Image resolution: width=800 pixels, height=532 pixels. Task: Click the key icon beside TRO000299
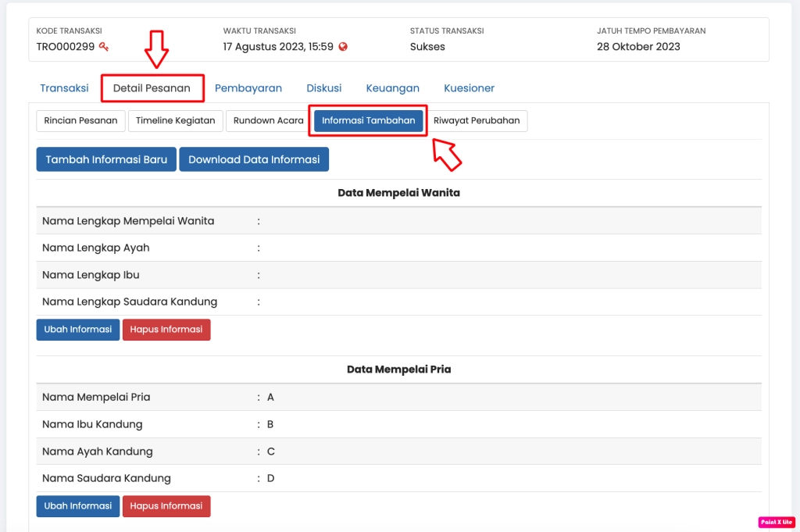(x=104, y=47)
